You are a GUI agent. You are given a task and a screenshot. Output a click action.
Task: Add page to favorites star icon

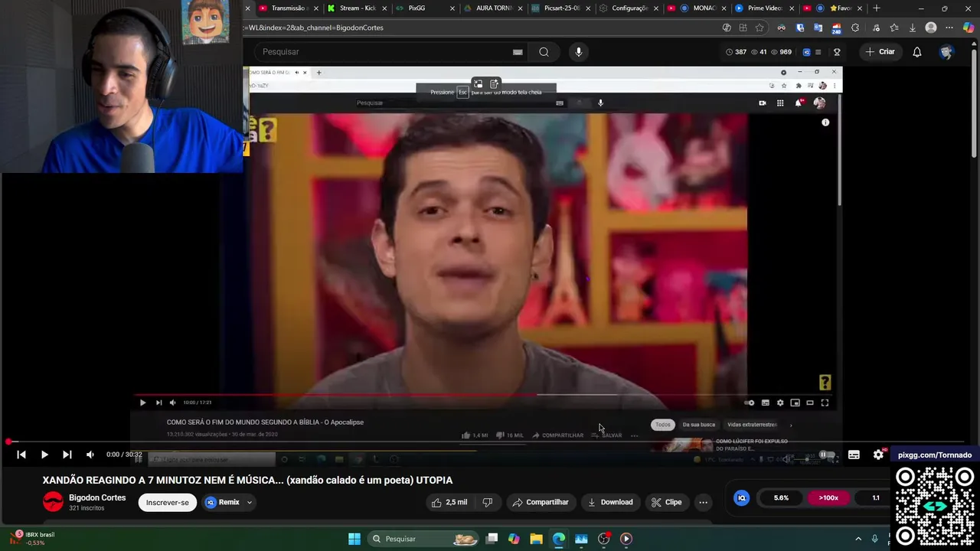[759, 28]
